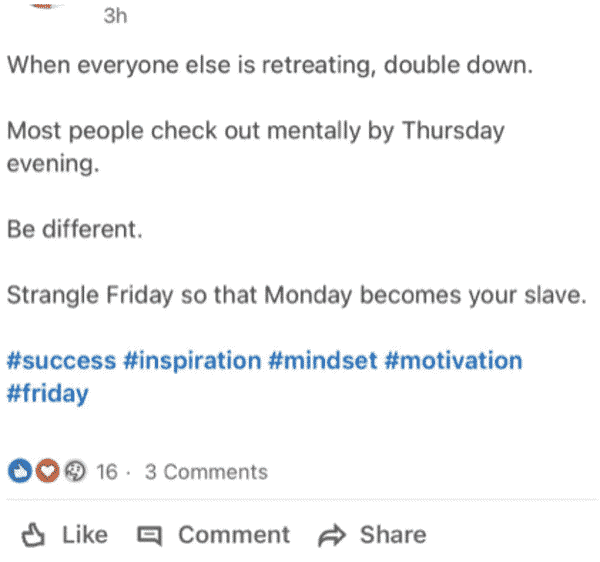Viewport: 600px width, 562px height.
Task: Open the 3 Comments link
Action: (x=206, y=472)
